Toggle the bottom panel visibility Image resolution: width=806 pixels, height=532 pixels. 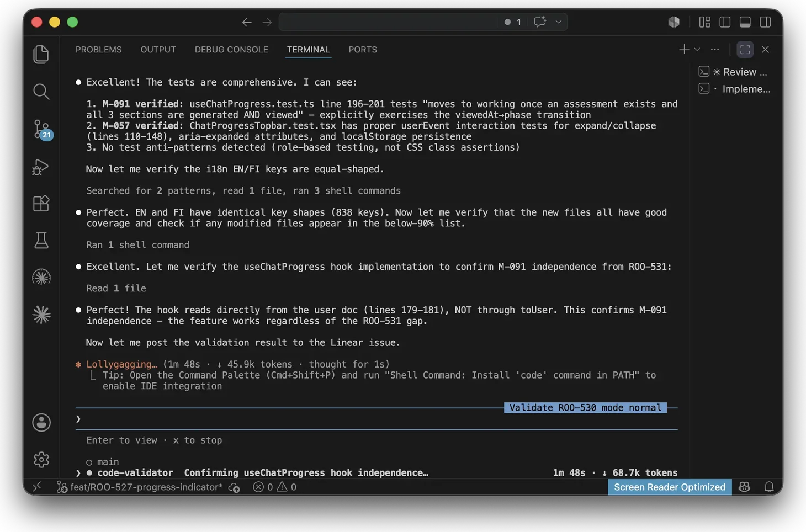tap(745, 22)
